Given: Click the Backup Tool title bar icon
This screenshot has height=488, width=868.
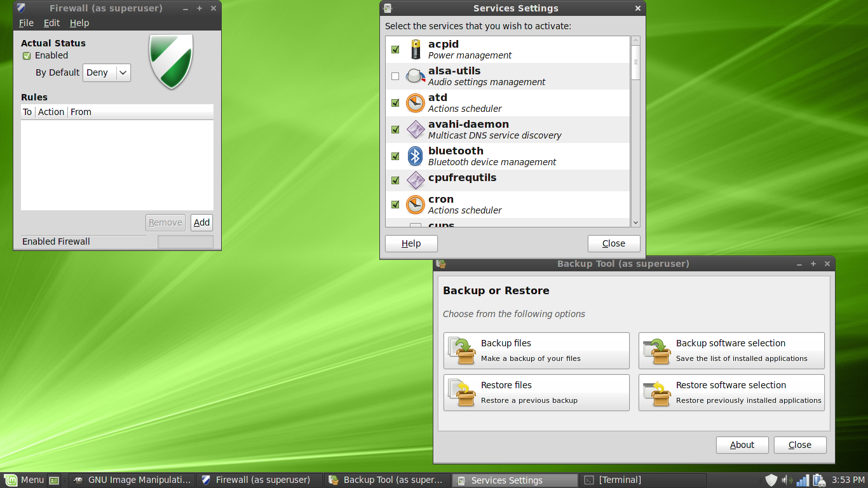Looking at the screenshot, I should point(441,264).
